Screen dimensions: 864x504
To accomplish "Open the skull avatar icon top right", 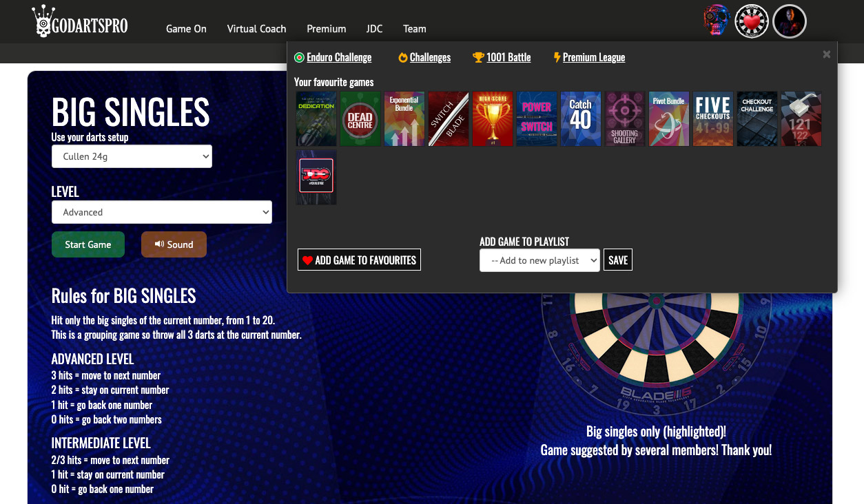I will 716,21.
